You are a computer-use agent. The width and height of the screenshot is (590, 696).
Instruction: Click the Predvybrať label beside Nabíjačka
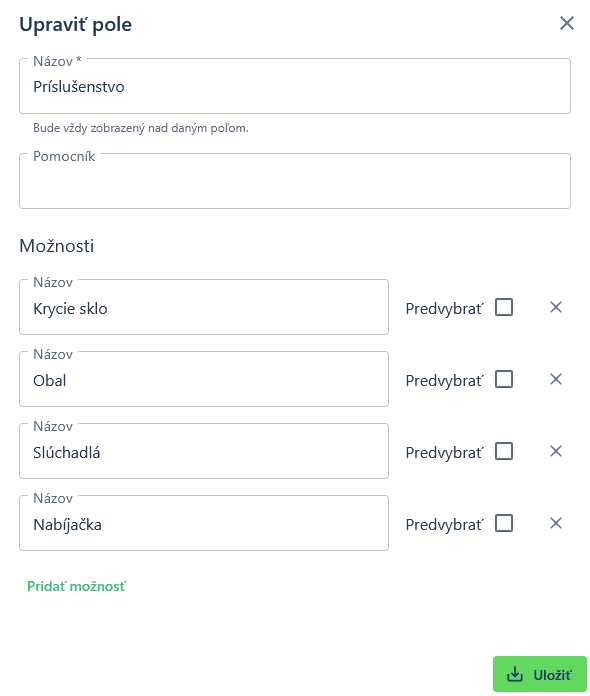(444, 524)
